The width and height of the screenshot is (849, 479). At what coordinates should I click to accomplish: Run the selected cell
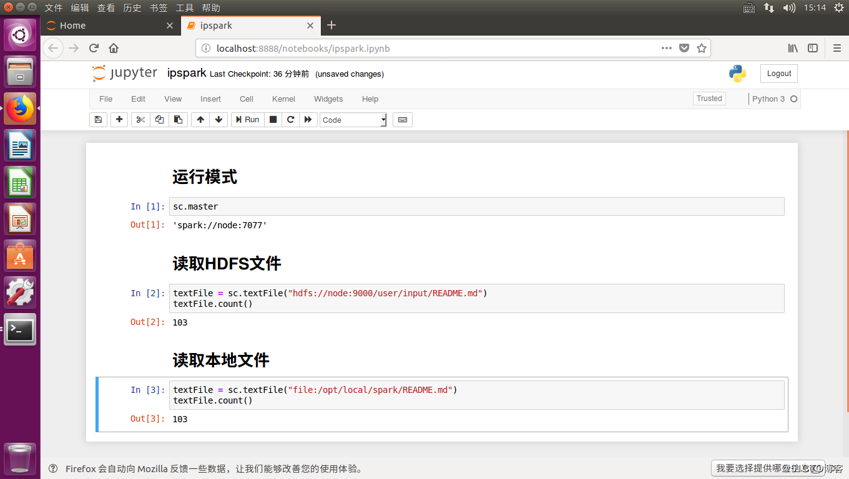247,120
